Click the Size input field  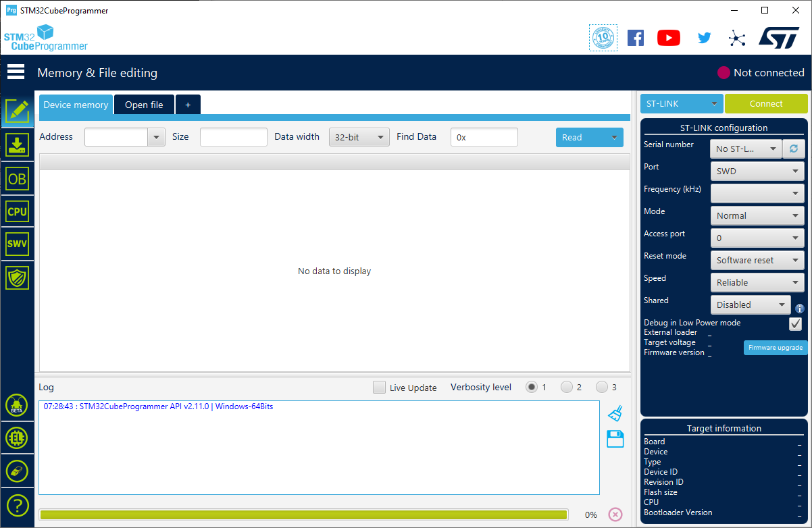tap(234, 137)
